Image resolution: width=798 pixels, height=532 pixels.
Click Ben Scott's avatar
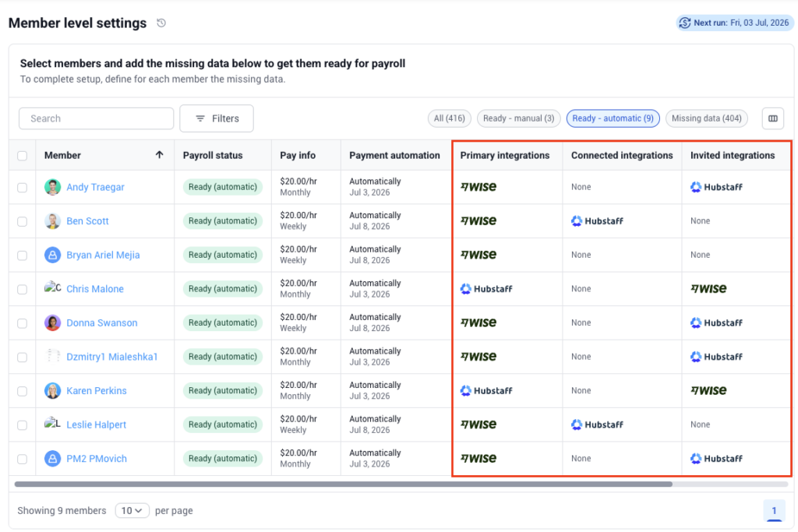pyautogui.click(x=52, y=221)
